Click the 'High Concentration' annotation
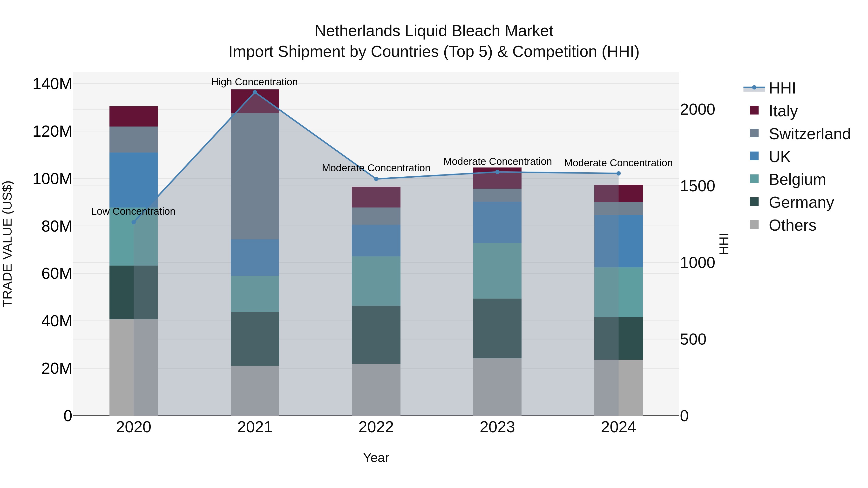The width and height of the screenshot is (868, 488). tap(254, 82)
